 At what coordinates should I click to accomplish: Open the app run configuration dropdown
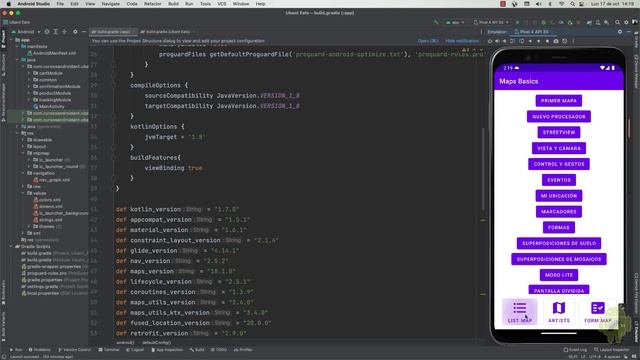click(455, 22)
